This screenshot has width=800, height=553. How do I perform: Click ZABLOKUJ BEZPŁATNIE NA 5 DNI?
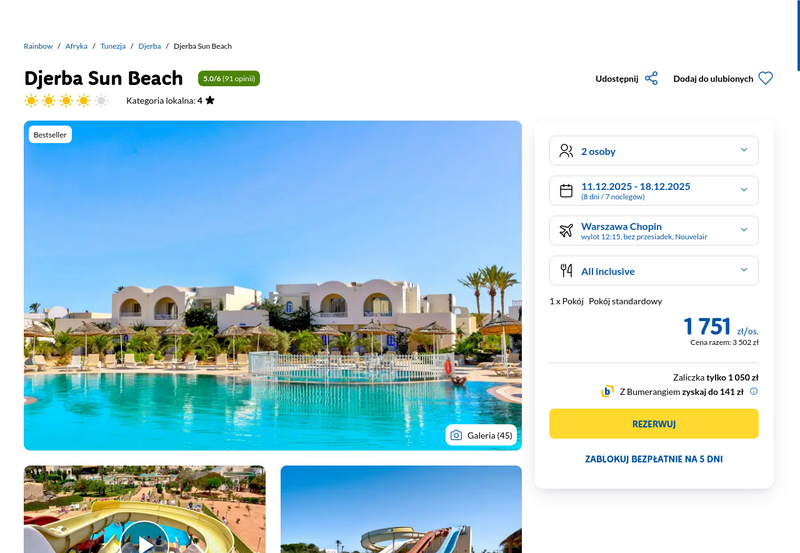point(654,459)
